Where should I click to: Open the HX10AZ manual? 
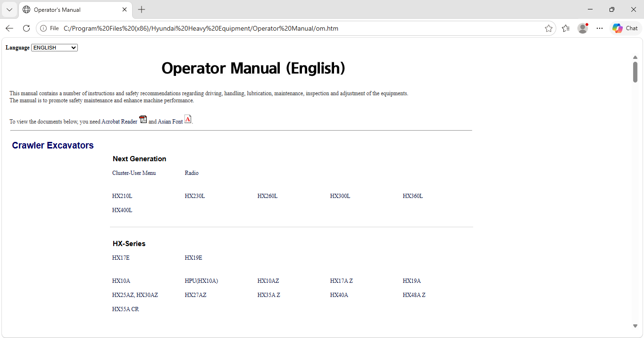[x=268, y=281]
